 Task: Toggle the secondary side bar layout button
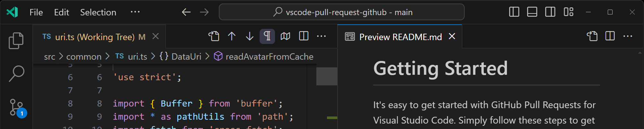coord(550,12)
